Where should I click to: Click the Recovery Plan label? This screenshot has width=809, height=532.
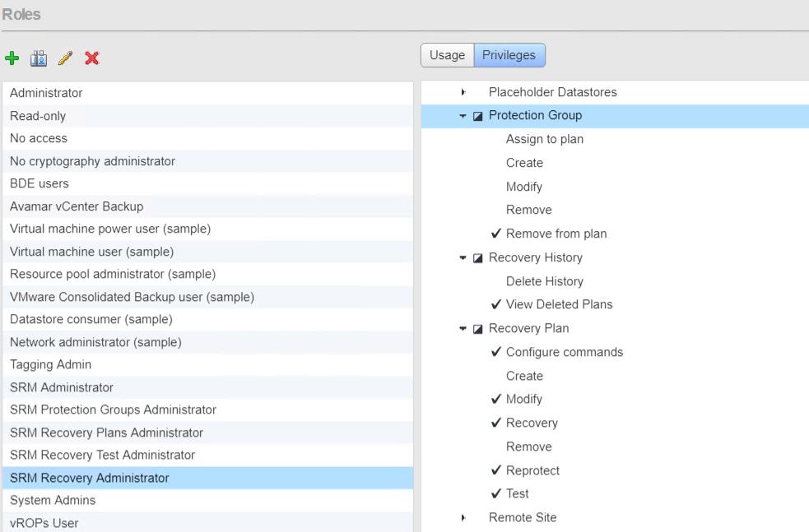pos(529,328)
